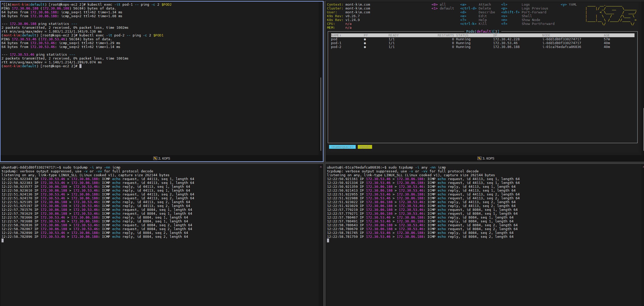Click the port-forward dot for pod-2
This screenshot has width=644, height=306.
(365, 47)
